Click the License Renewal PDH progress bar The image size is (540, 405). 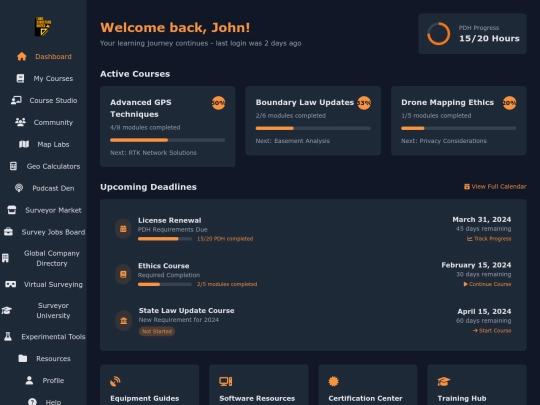[165, 239]
